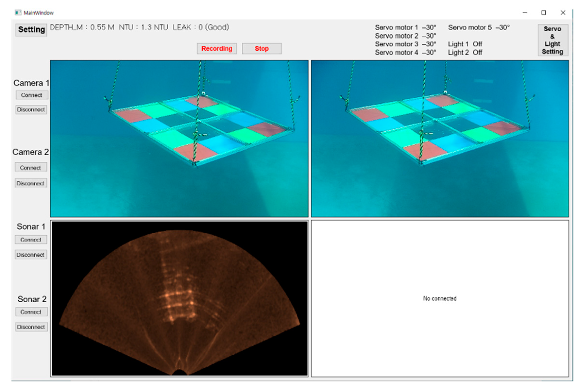Close the MainWindow application
Viewport: 585px width, 392px height.
(x=563, y=13)
